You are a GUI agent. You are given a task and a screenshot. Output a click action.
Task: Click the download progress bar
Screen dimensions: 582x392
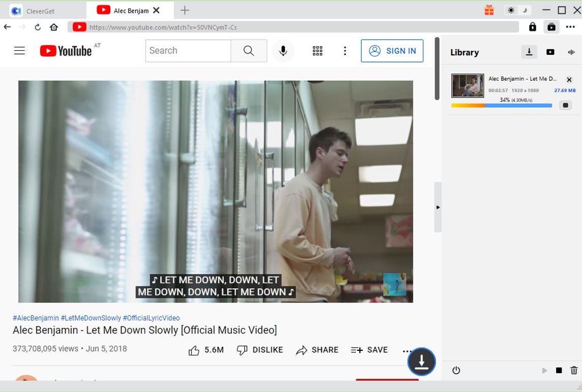[501, 106]
